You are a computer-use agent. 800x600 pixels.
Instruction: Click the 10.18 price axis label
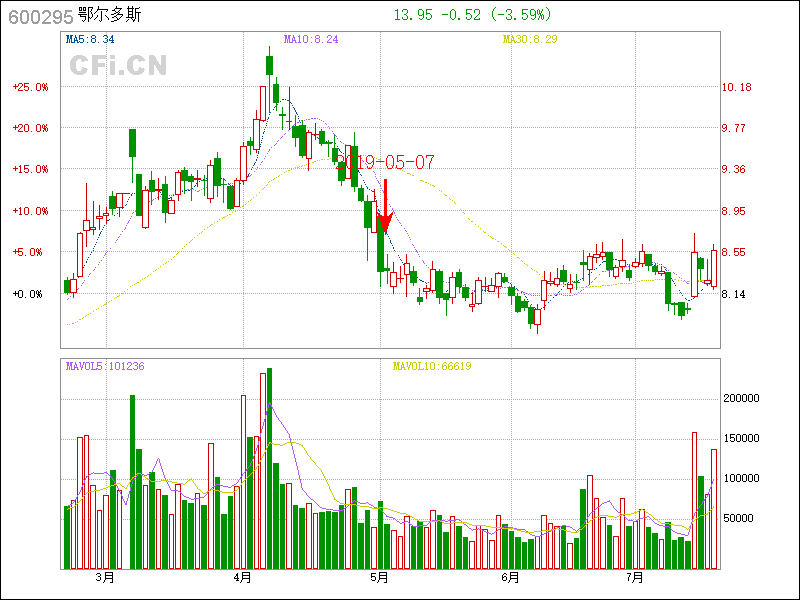point(736,87)
